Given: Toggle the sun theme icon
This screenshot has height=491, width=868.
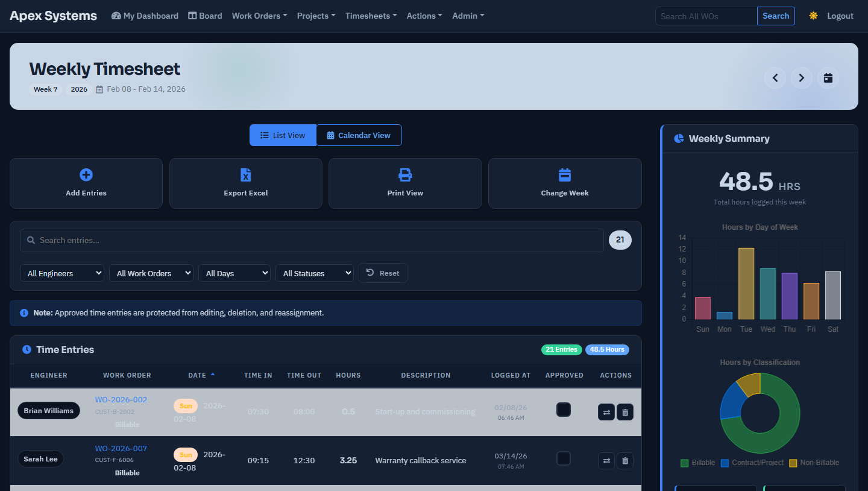Looking at the screenshot, I should tap(814, 16).
